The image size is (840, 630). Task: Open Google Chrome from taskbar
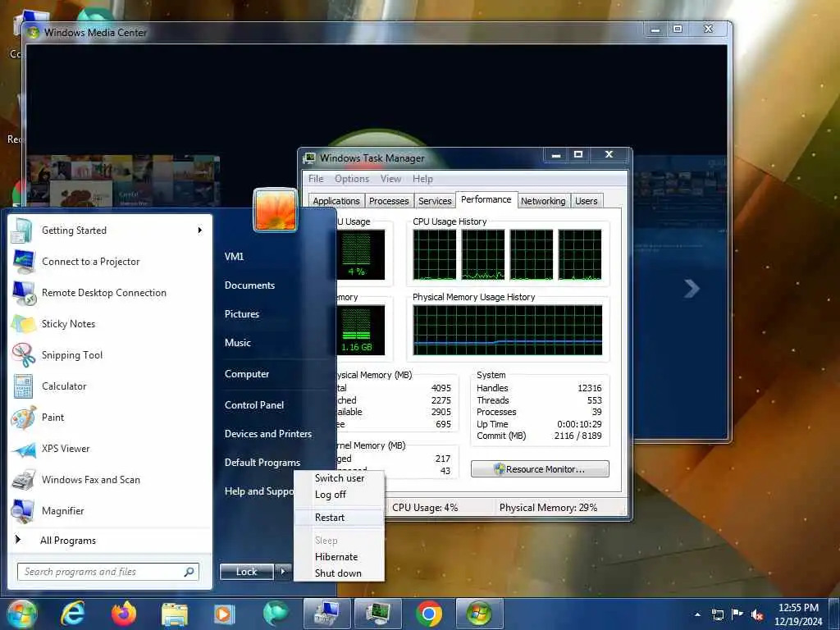(429, 614)
